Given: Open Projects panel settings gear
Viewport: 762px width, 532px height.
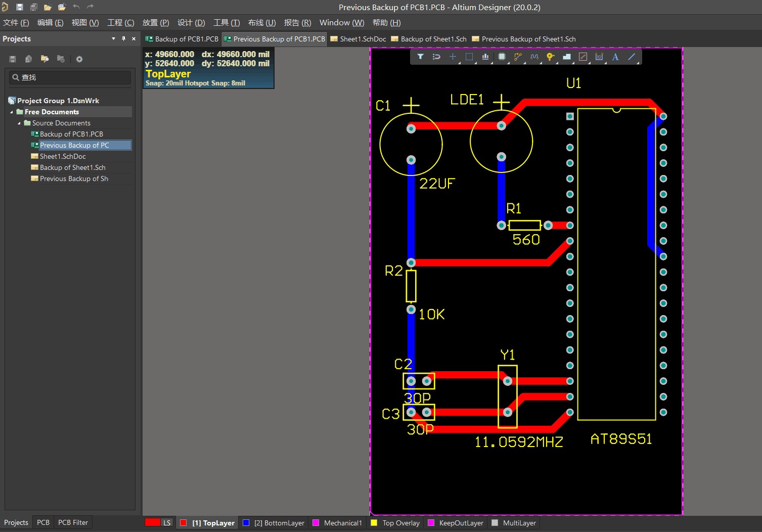Looking at the screenshot, I should click(x=79, y=59).
